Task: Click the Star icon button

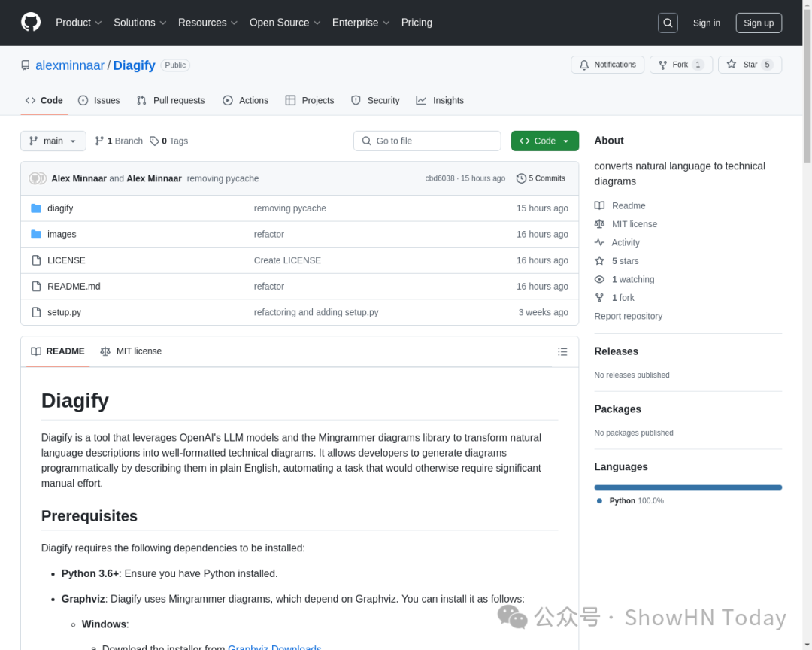Action: [731, 64]
